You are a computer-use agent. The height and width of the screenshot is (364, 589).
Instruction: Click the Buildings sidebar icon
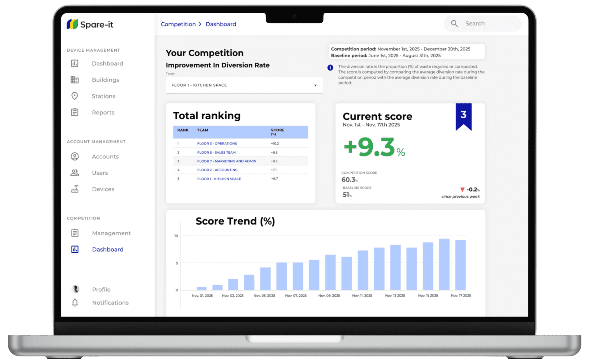(75, 80)
